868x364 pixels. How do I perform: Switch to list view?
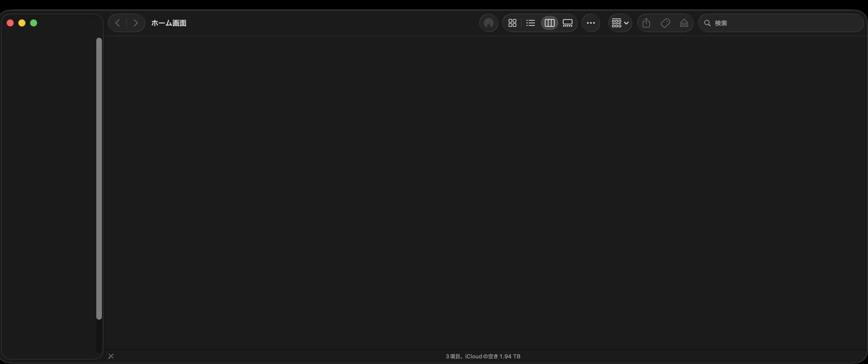(x=530, y=23)
